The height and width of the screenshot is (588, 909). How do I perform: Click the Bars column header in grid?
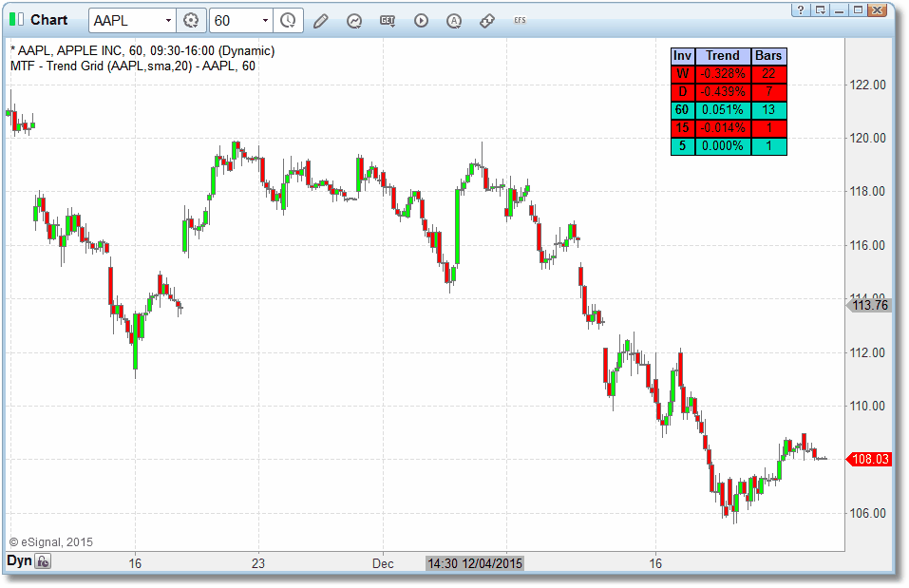pos(768,56)
